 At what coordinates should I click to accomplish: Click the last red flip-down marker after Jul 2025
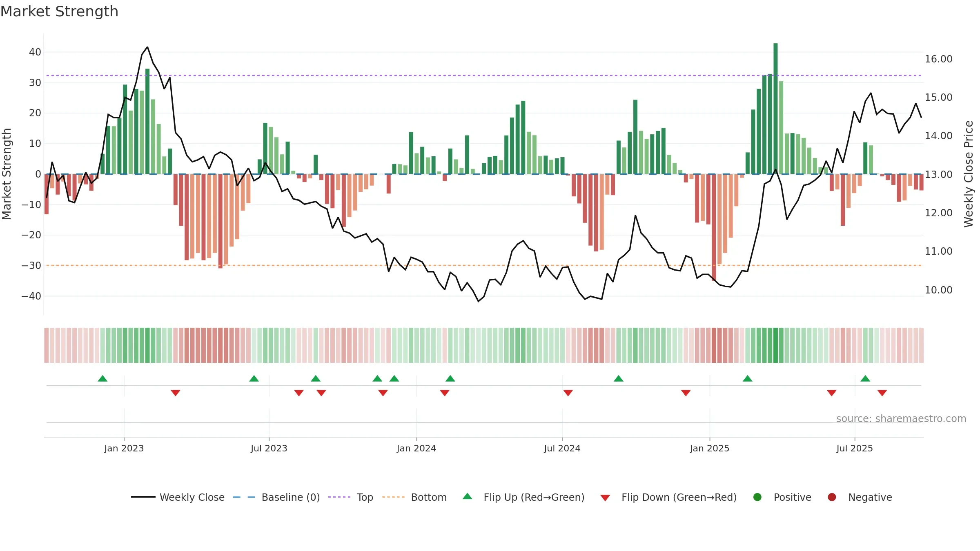[x=882, y=393]
